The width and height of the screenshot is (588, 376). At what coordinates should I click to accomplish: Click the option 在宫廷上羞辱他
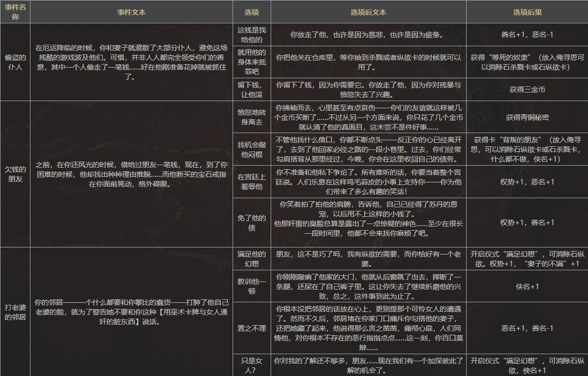click(251, 181)
